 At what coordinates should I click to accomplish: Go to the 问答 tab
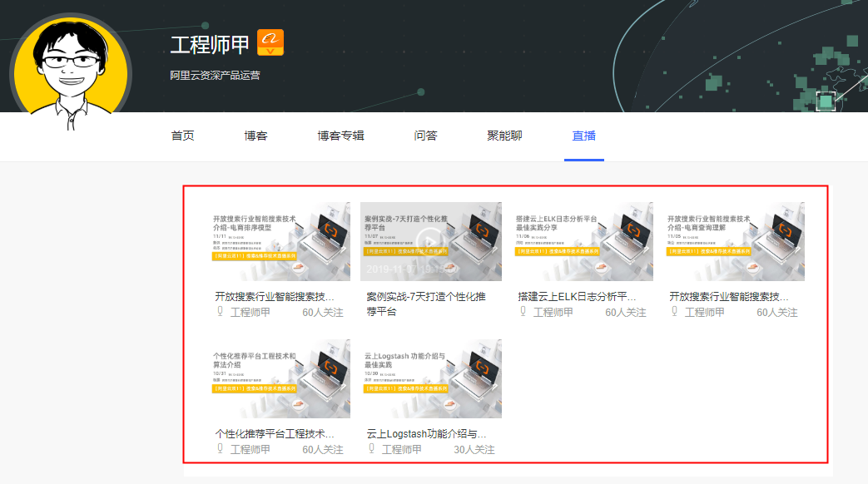426,136
